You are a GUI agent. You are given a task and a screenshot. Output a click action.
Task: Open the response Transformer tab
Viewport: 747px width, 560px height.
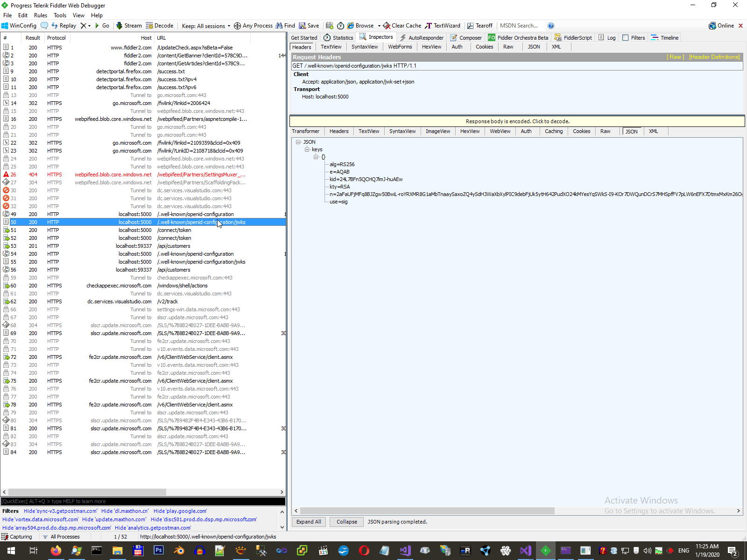[306, 131]
